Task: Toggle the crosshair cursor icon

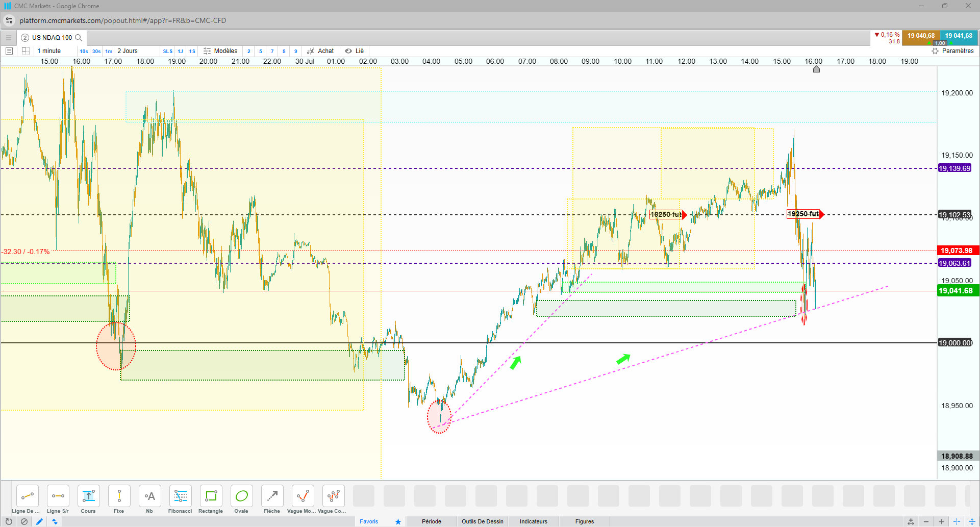Action: tap(957, 521)
